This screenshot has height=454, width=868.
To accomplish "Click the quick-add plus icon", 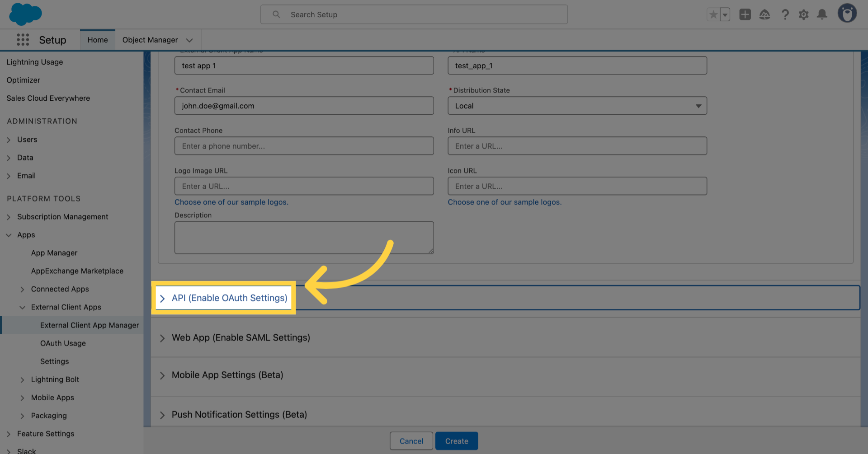I will tap(745, 14).
